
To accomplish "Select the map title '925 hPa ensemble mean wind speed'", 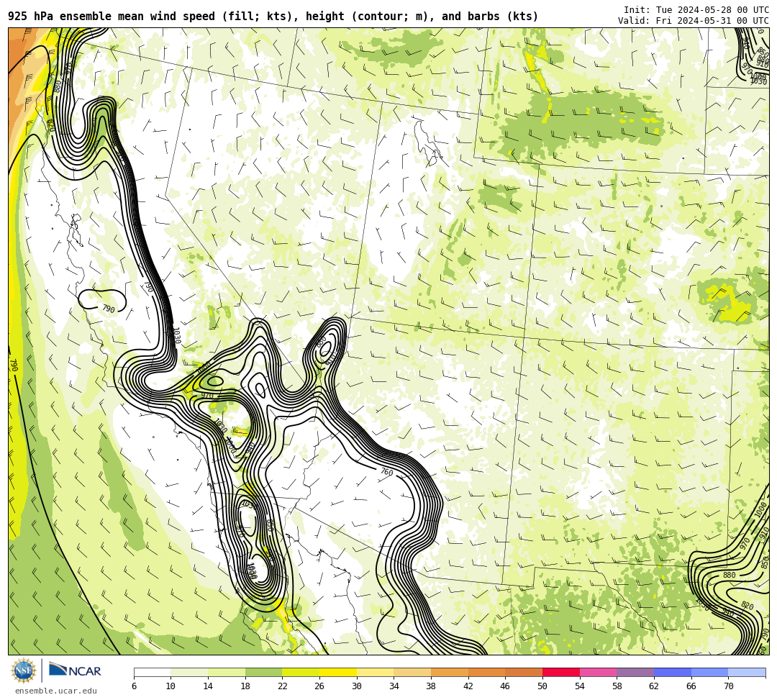I will (112, 17).
